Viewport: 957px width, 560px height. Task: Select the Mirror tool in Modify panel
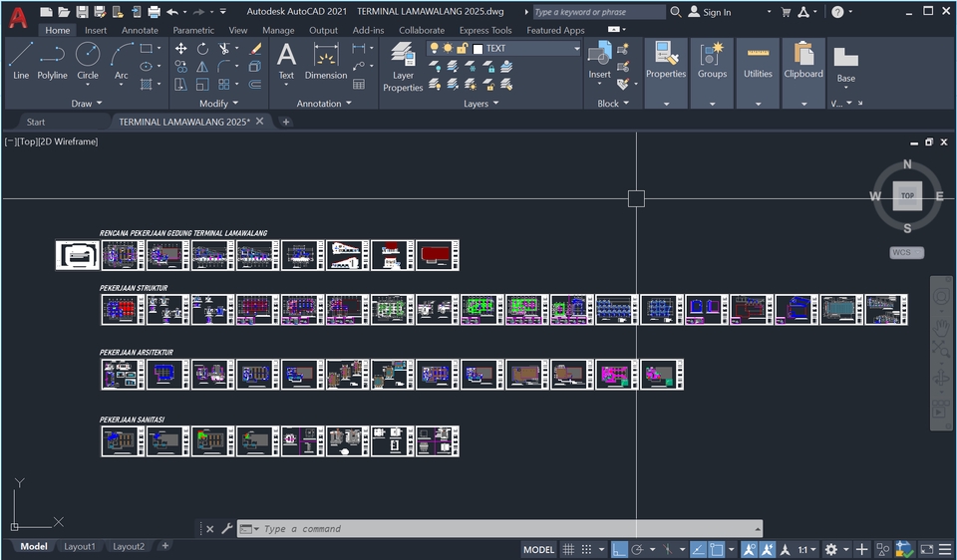pos(203,67)
